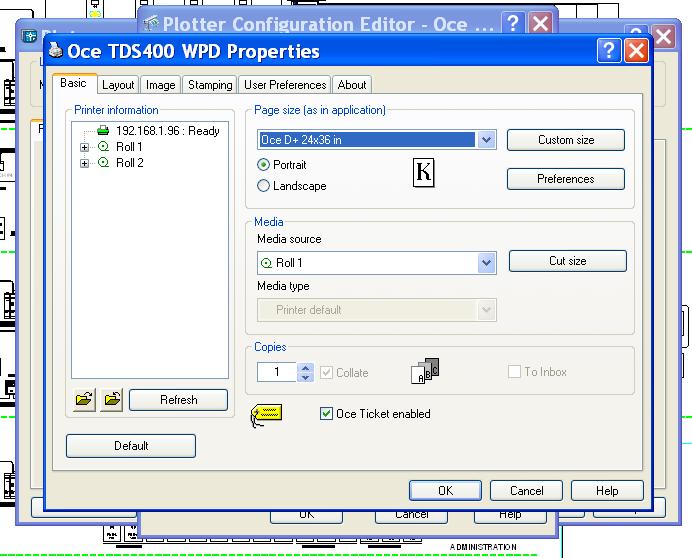This screenshot has width=692, height=558.
Task: Click the Roll 2 media icon in tree
Action: [103, 162]
